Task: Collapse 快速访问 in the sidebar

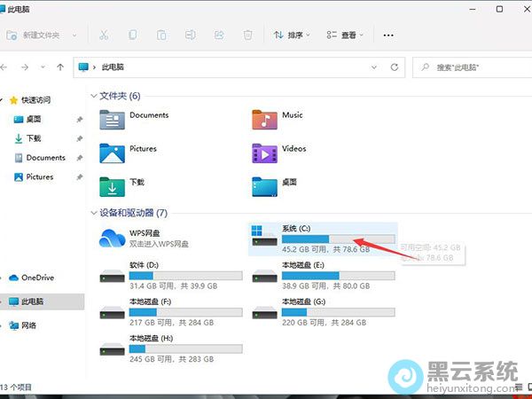Action: tap(4, 100)
